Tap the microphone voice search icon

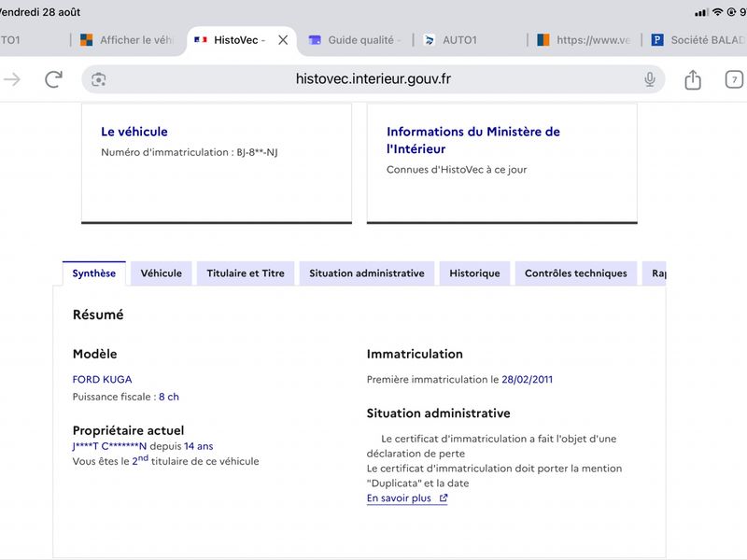tap(650, 79)
